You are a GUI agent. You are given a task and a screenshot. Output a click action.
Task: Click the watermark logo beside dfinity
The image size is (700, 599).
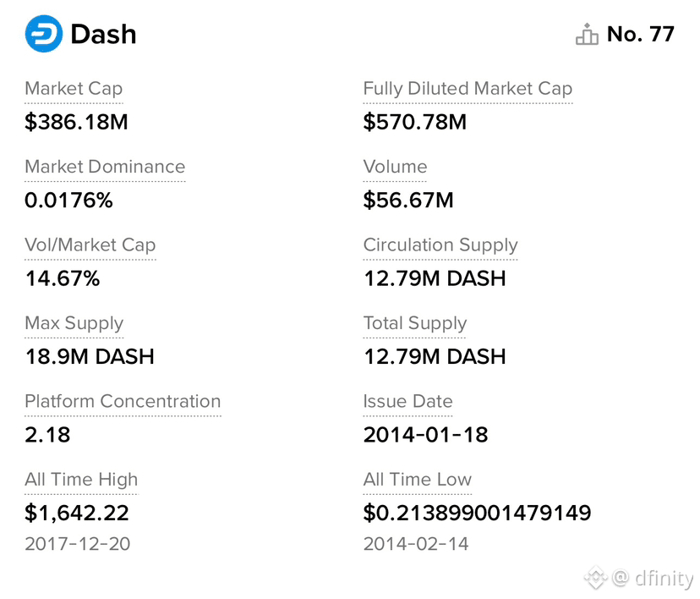point(596,578)
